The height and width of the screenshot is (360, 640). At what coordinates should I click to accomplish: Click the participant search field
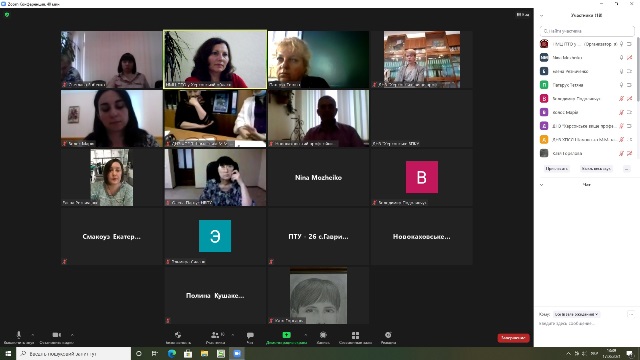tap(587, 31)
